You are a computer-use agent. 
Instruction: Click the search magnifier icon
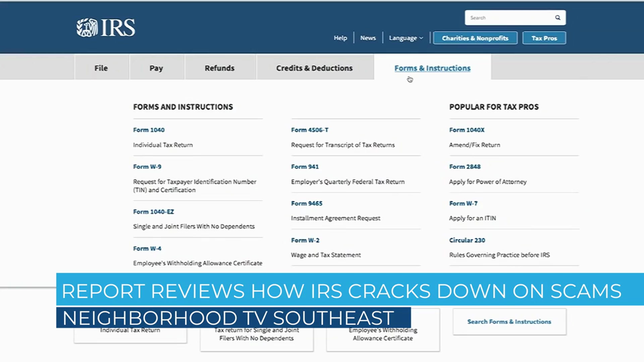tap(557, 18)
